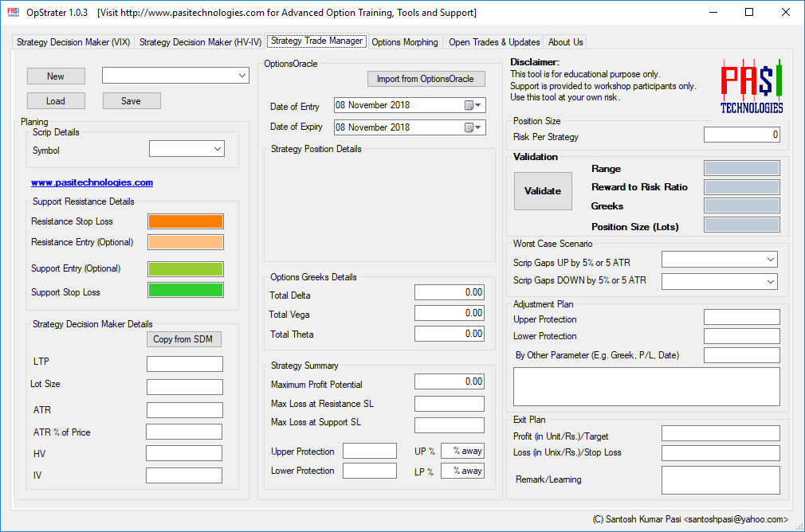
Task: Click the Validate button
Action: [x=543, y=191]
